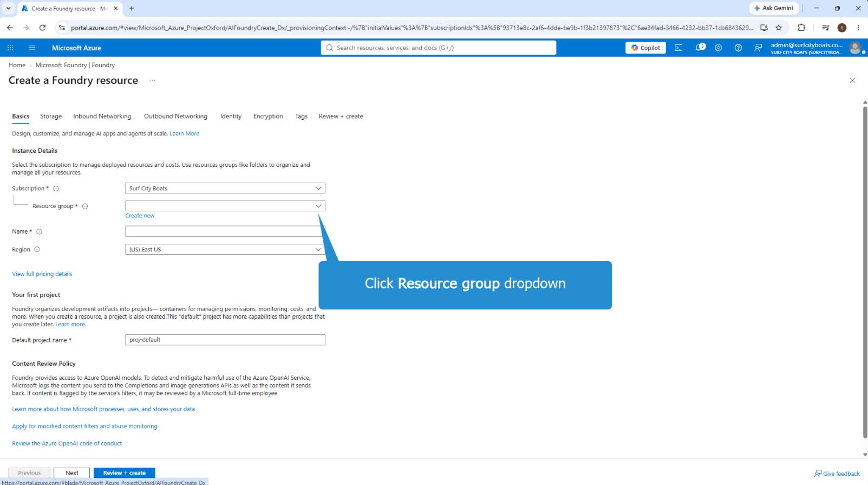Show info tooltip for Subscription
The height and width of the screenshot is (485, 868).
(56, 189)
